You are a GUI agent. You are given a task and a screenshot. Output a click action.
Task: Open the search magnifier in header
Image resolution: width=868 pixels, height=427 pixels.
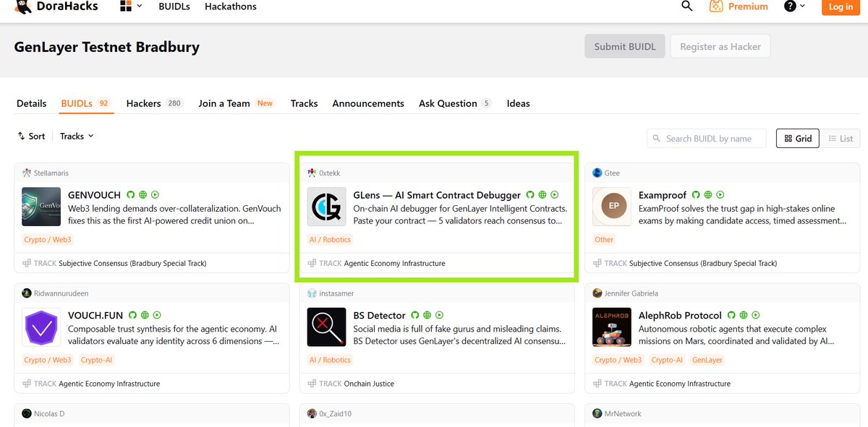click(x=687, y=7)
